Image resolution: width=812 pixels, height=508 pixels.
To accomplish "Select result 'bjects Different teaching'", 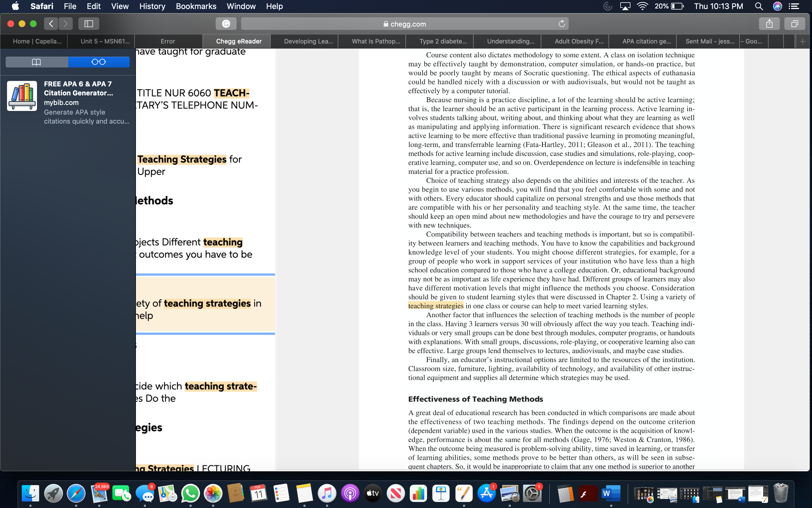I will tap(195, 248).
